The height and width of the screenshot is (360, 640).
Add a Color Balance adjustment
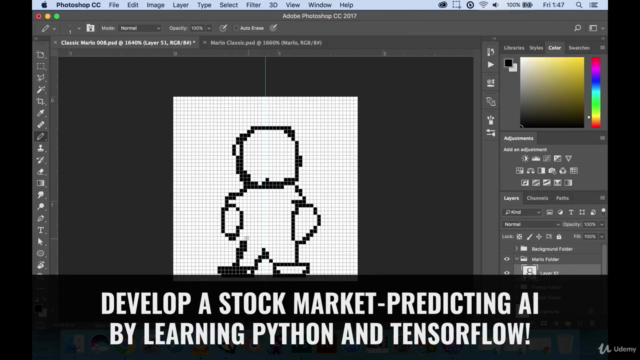pos(530,171)
